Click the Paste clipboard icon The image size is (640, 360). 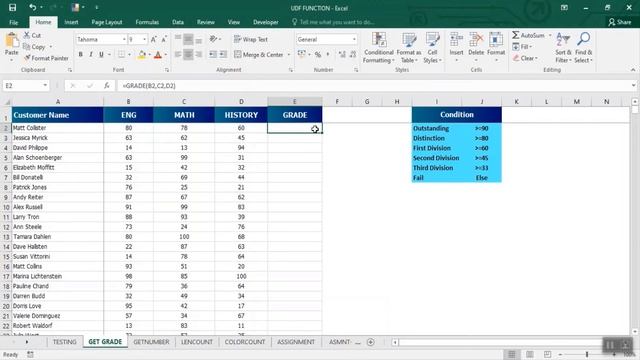tap(11, 41)
